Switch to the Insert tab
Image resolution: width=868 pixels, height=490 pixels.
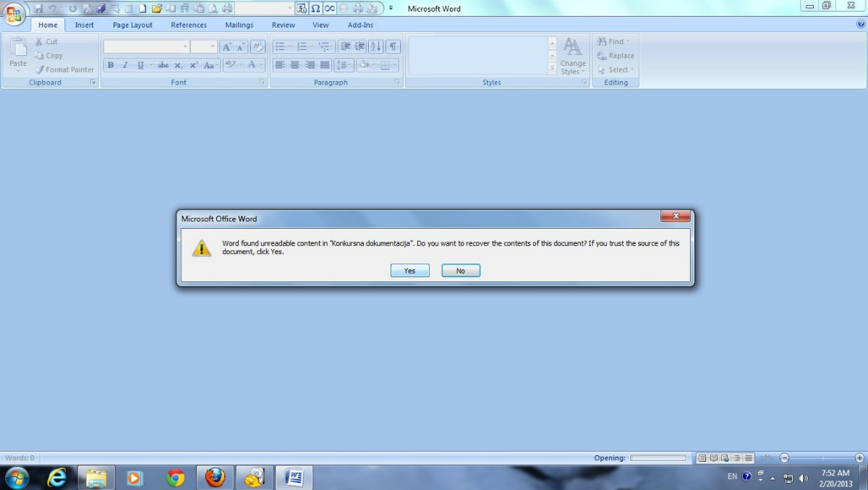pos(85,25)
